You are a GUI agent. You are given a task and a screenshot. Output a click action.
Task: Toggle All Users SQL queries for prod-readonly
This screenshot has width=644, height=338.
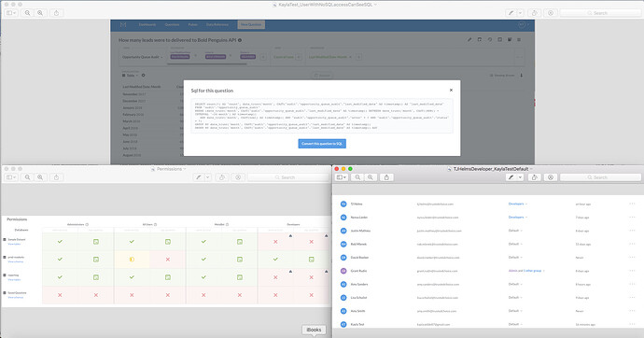[168, 260]
